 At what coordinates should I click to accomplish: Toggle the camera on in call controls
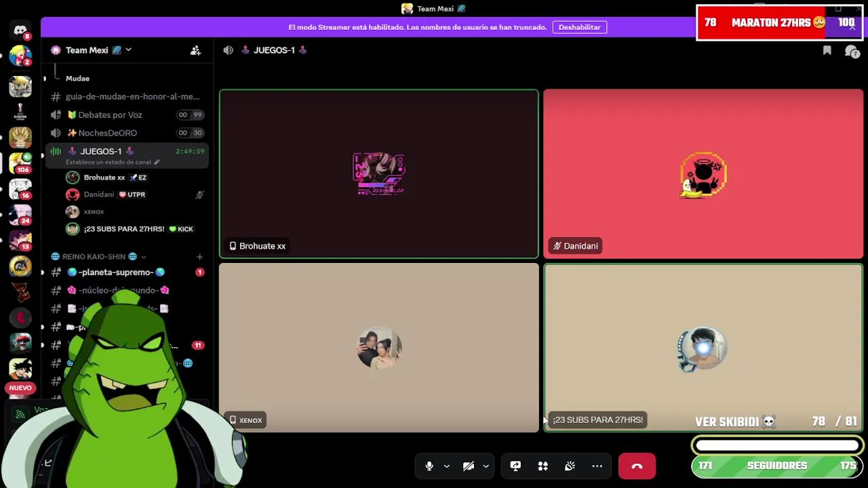[x=468, y=466]
